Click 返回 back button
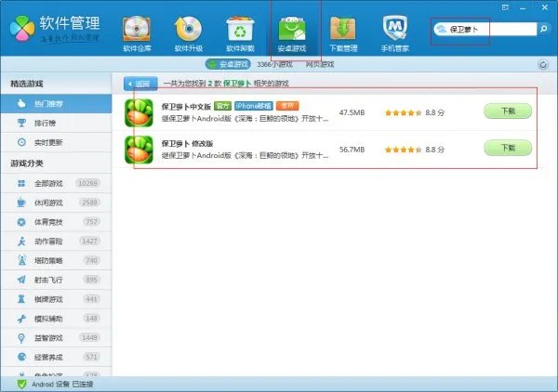The width and height of the screenshot is (558, 392). coord(140,84)
